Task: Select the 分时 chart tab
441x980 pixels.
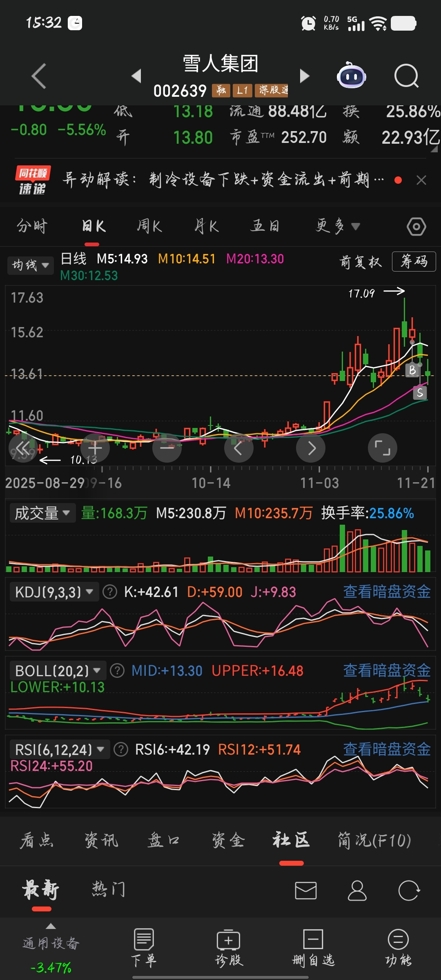Action: click(32, 226)
